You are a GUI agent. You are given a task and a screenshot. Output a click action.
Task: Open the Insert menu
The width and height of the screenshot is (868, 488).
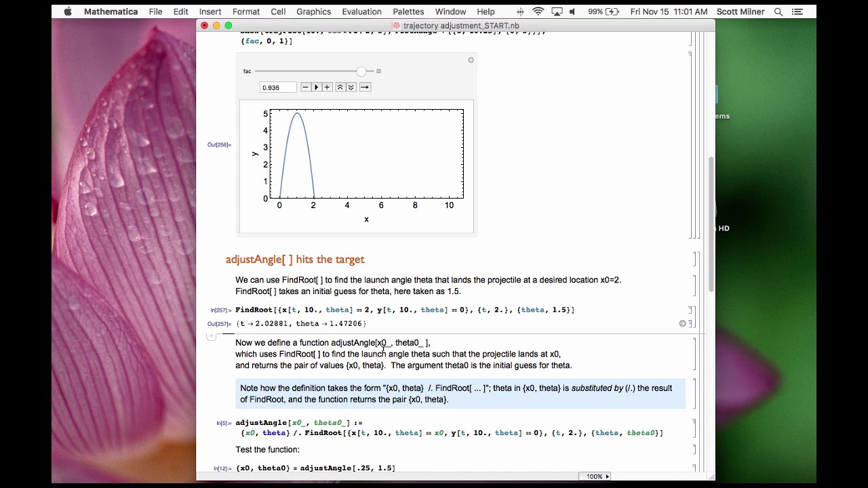point(210,12)
